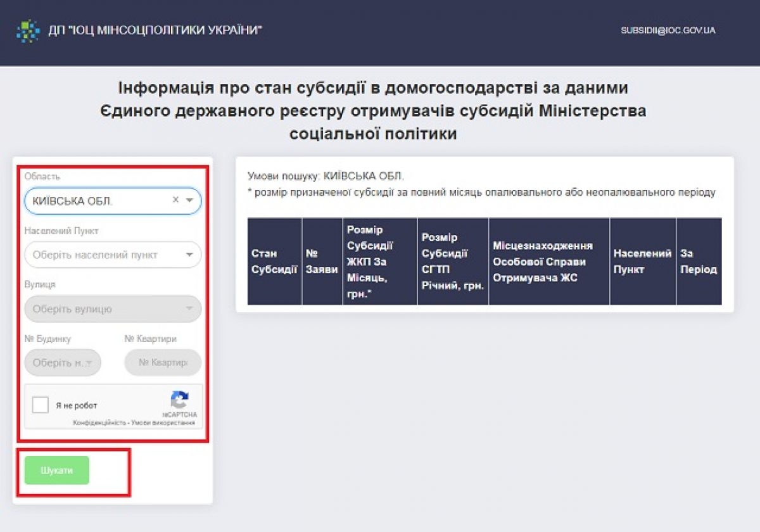The width and height of the screenshot is (760, 532).
Task: Click the reCAPTCHA logo icon
Action: 179,400
